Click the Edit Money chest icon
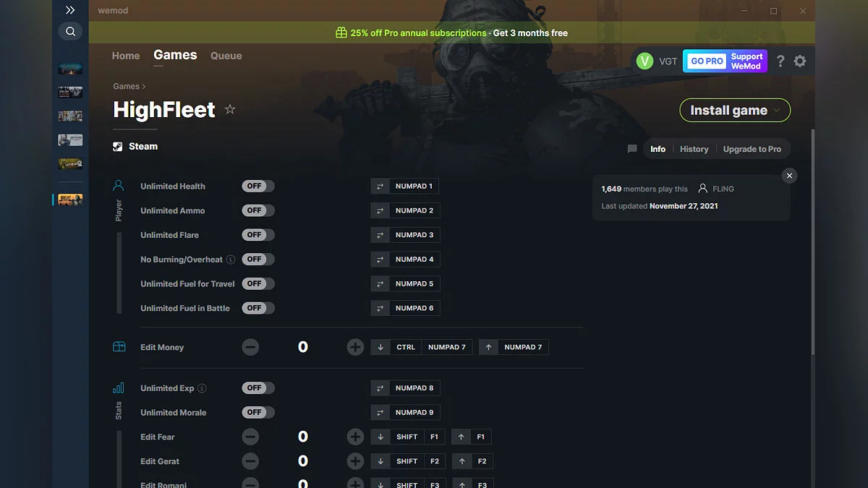The image size is (868, 488). click(119, 347)
